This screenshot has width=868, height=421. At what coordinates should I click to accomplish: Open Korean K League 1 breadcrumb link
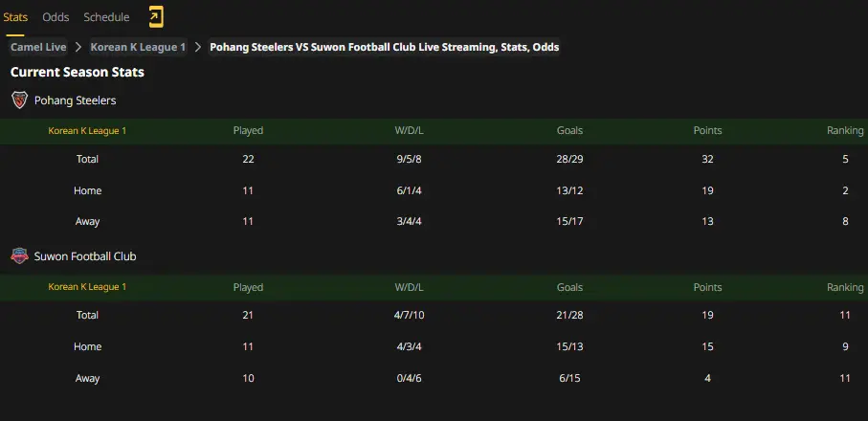point(138,47)
